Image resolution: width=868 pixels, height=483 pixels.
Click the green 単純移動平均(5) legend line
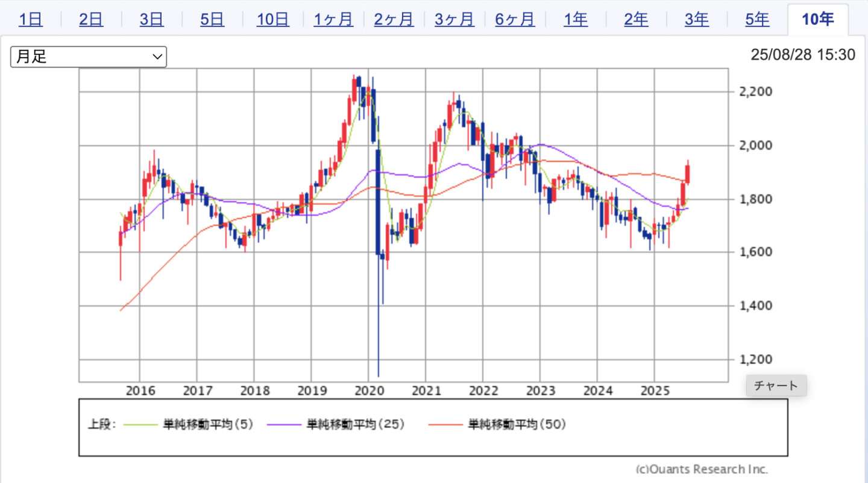click(141, 425)
